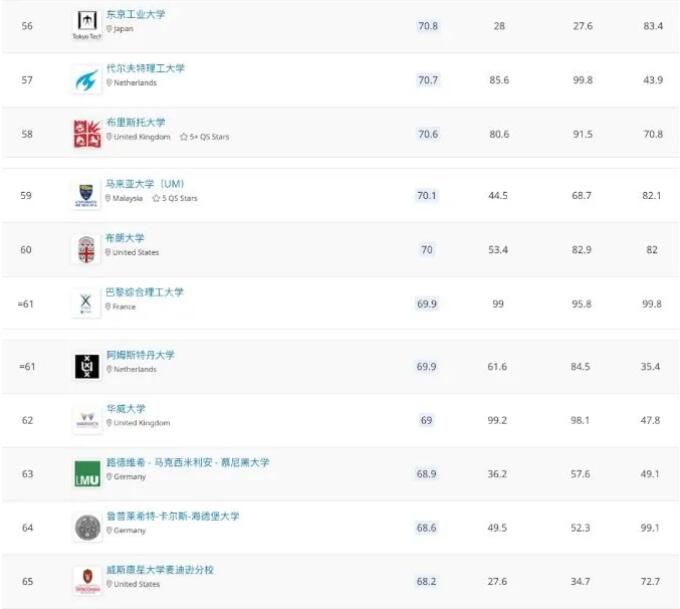
Task: Click the Wisconsin-Madison red crest logo
Action: (x=87, y=581)
